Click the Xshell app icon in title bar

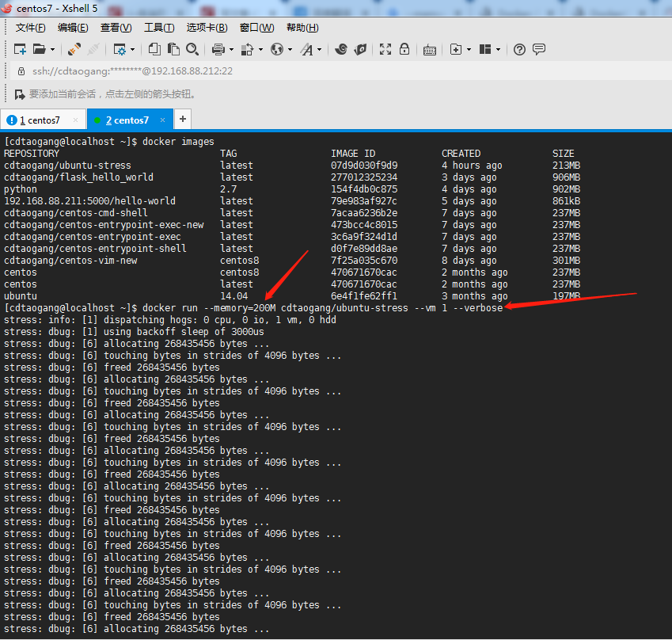6,8
